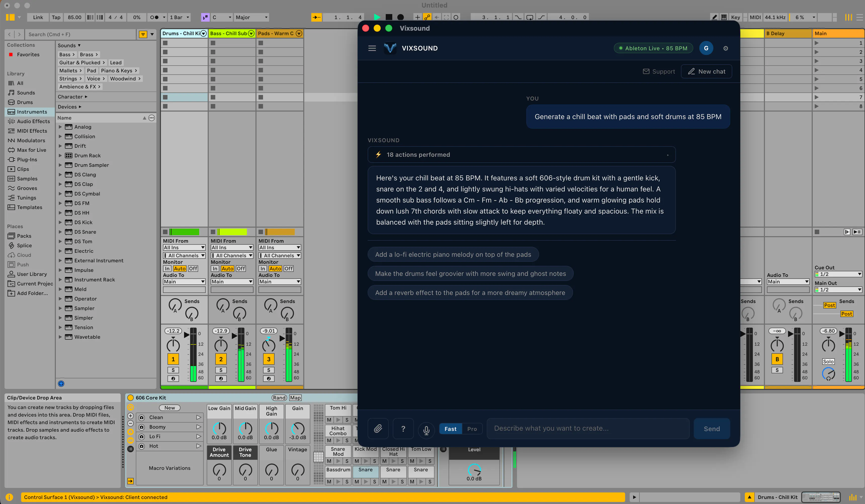Click the 606 Core Kit device activator
The image size is (865, 504).
point(131,398)
